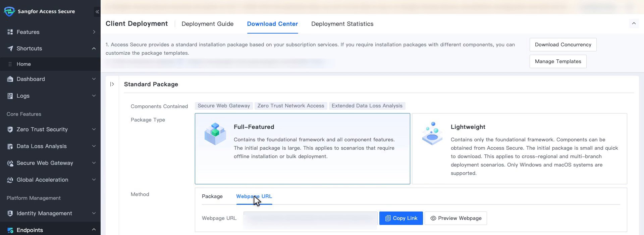Select the Webpage URL method tab
Viewport: 644px width, 235px height.
click(x=254, y=196)
